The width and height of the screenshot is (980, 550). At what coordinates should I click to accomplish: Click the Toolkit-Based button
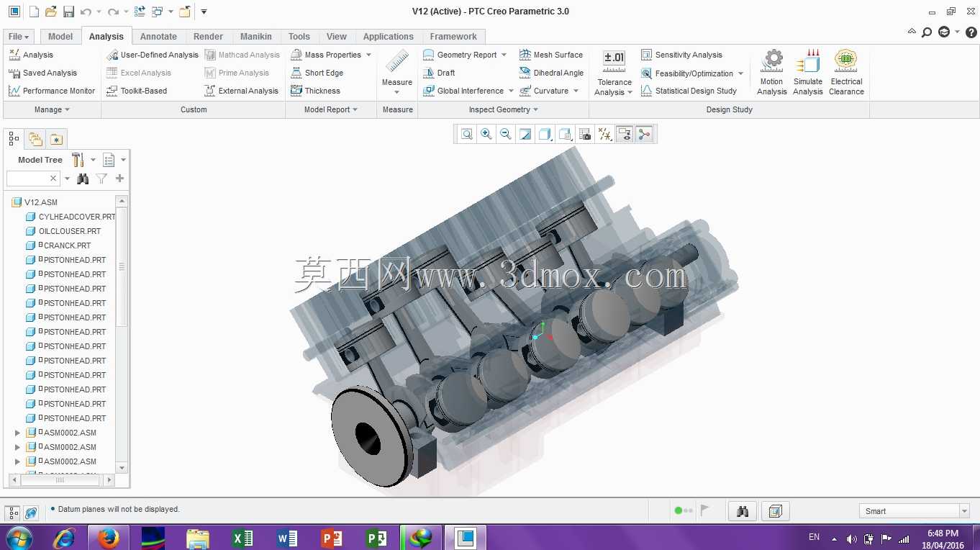click(x=137, y=91)
